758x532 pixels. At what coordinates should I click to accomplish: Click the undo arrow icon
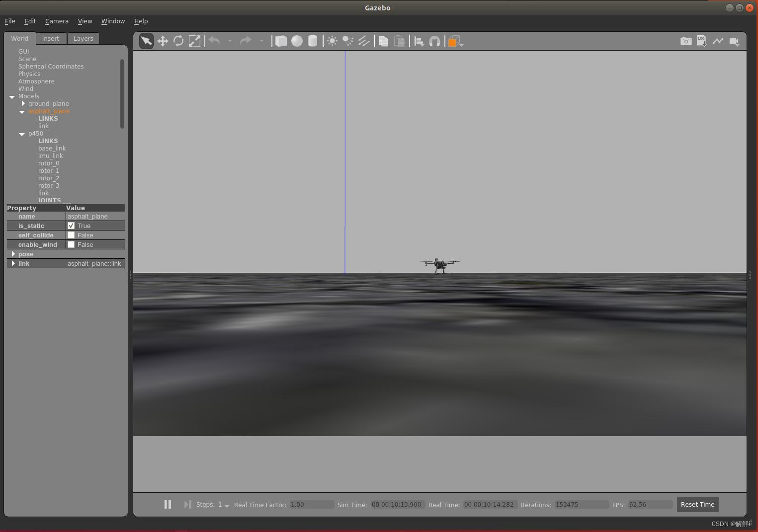click(214, 41)
